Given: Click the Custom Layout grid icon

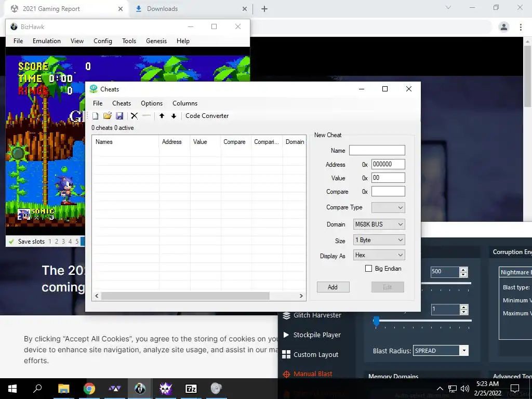Looking at the screenshot, I should [286, 354].
